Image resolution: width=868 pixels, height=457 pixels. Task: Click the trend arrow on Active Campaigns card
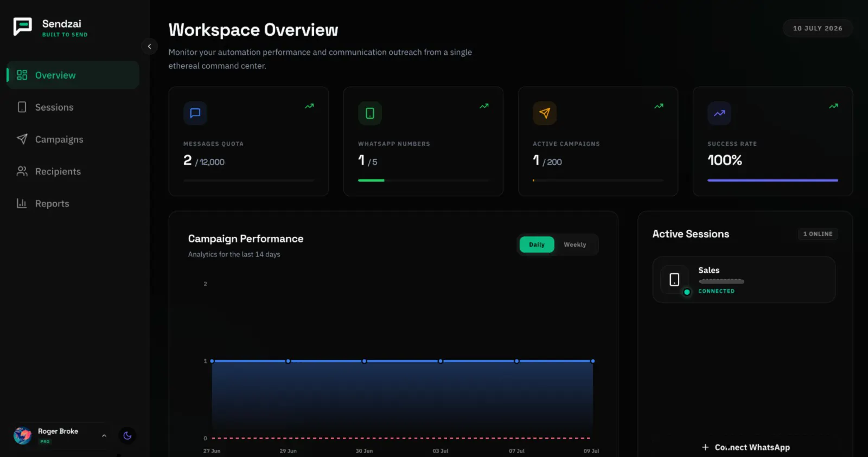click(659, 106)
